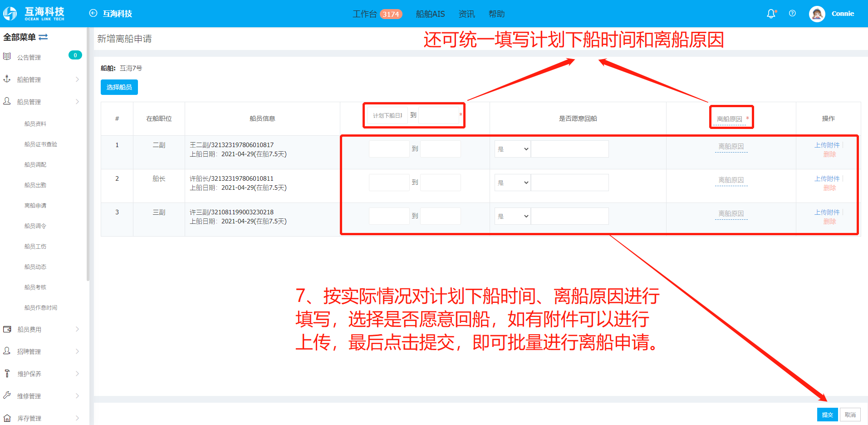868x425 pixels.
Task: Open the 资讯 tab
Action: pos(466,14)
